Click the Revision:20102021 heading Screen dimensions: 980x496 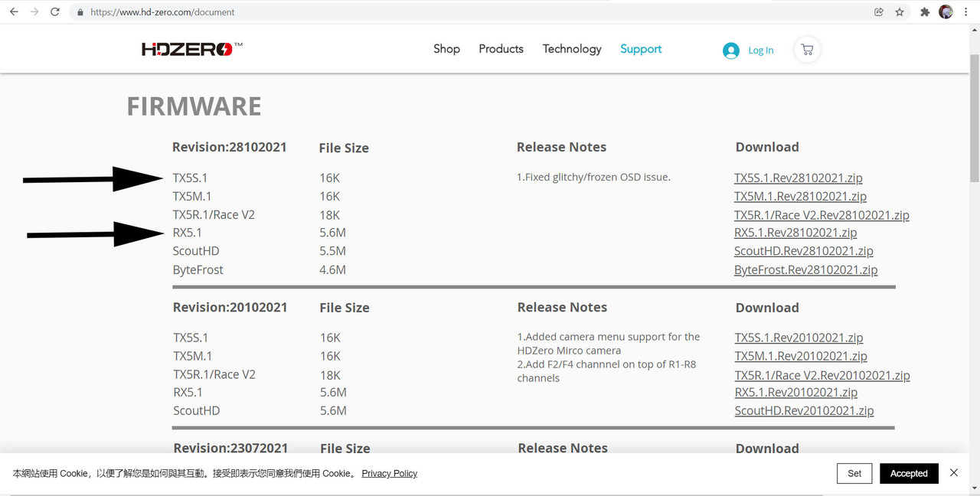pyautogui.click(x=230, y=308)
